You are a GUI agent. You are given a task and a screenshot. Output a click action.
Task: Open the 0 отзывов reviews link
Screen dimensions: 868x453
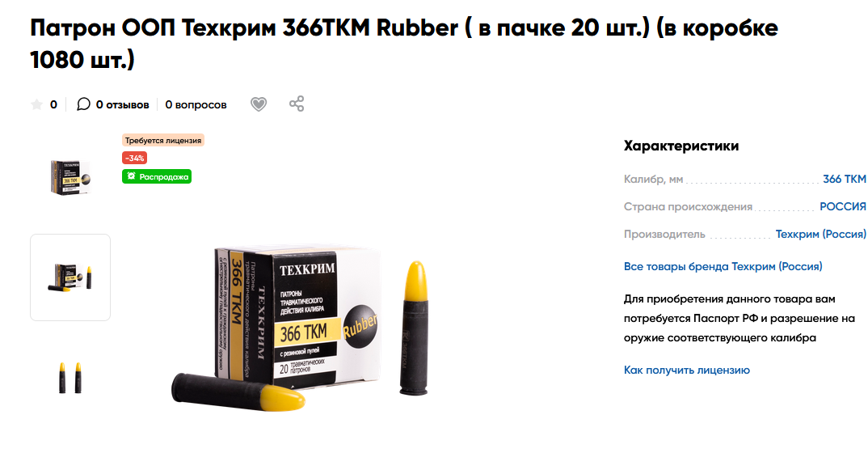click(x=122, y=104)
